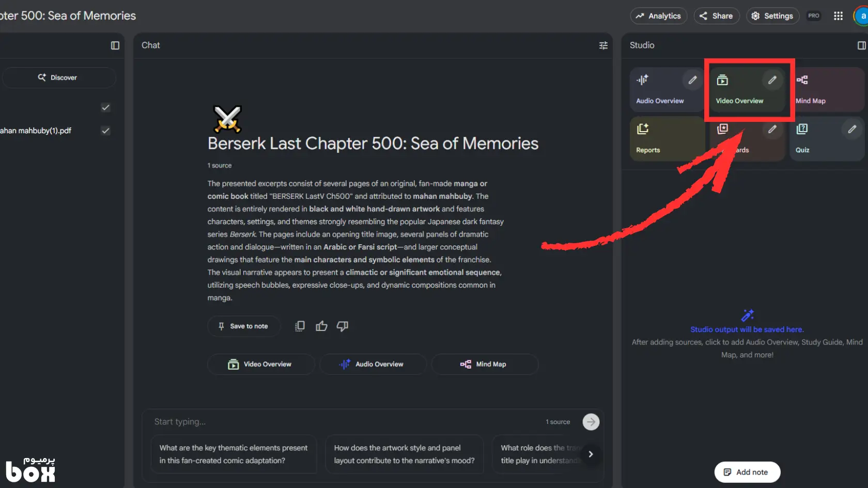Image resolution: width=868 pixels, height=488 pixels.
Task: Open the Settings menu
Action: coord(772,16)
